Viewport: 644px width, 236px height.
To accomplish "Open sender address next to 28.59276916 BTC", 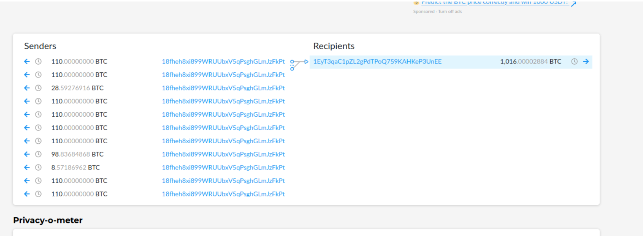I will click(223, 88).
